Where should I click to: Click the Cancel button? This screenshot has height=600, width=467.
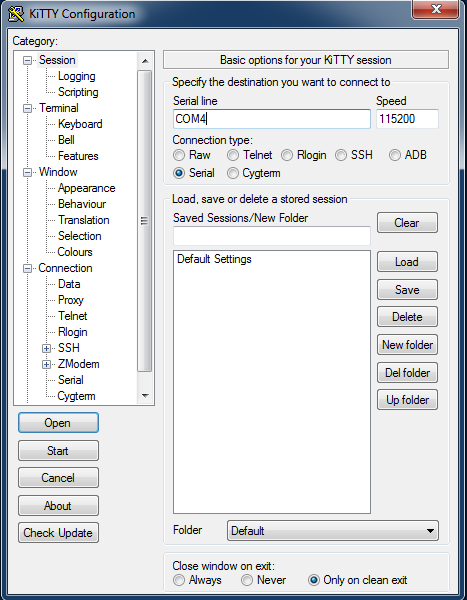click(x=58, y=478)
